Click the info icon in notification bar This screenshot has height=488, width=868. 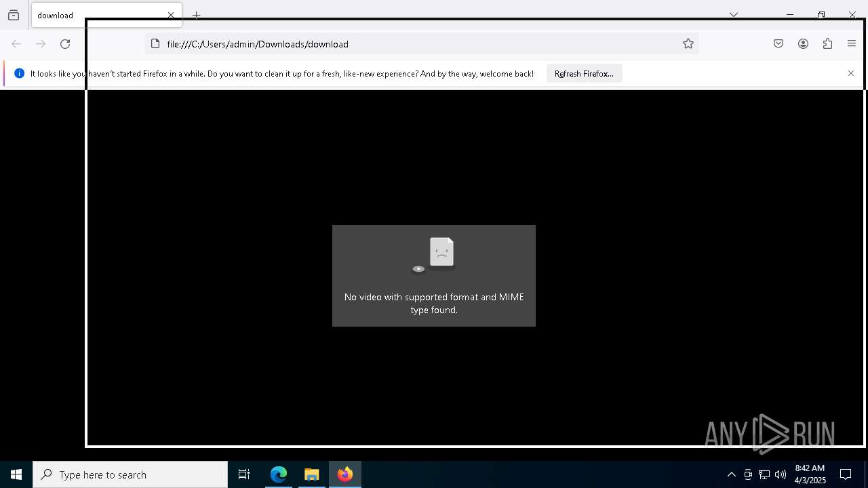pyautogui.click(x=19, y=73)
